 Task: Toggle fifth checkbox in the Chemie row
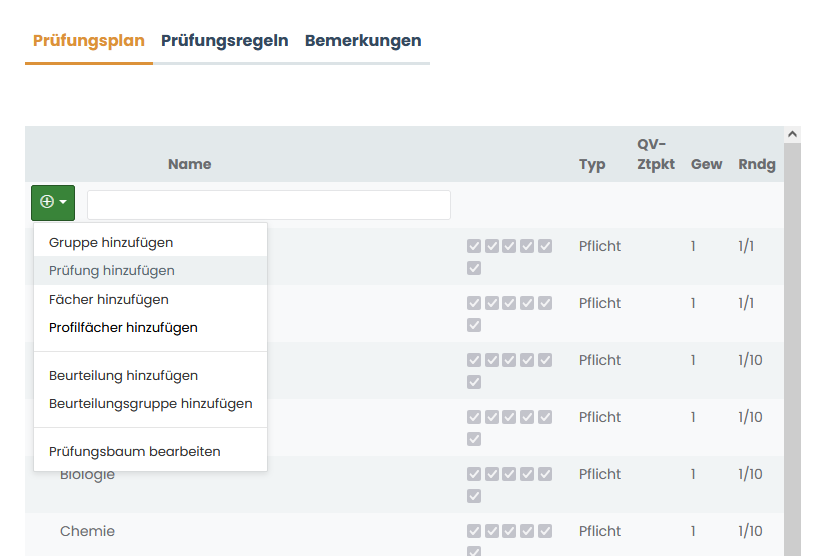(x=545, y=531)
